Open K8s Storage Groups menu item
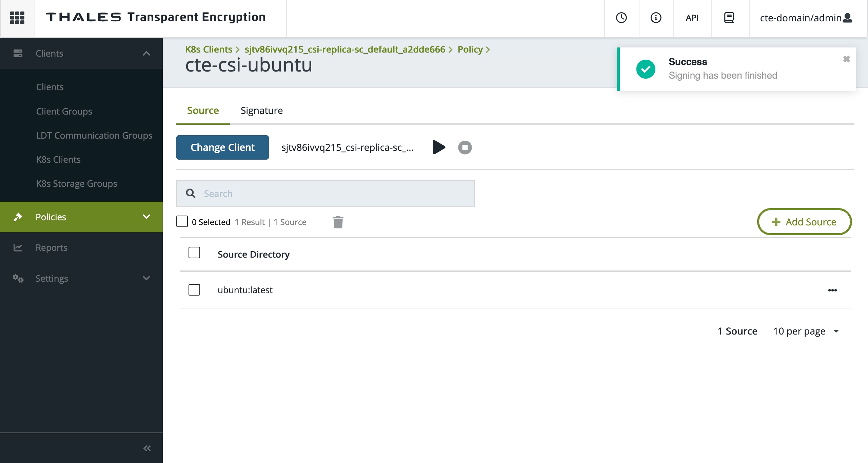The height and width of the screenshot is (463, 868). (76, 183)
